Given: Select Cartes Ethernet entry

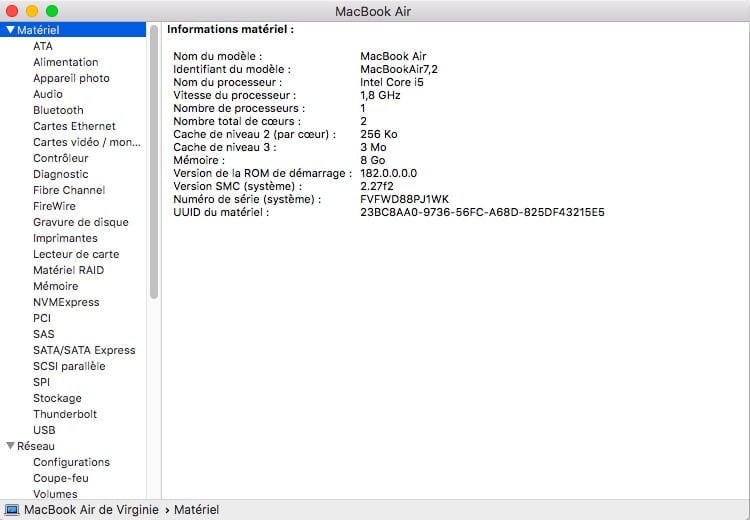Looking at the screenshot, I should (74, 126).
